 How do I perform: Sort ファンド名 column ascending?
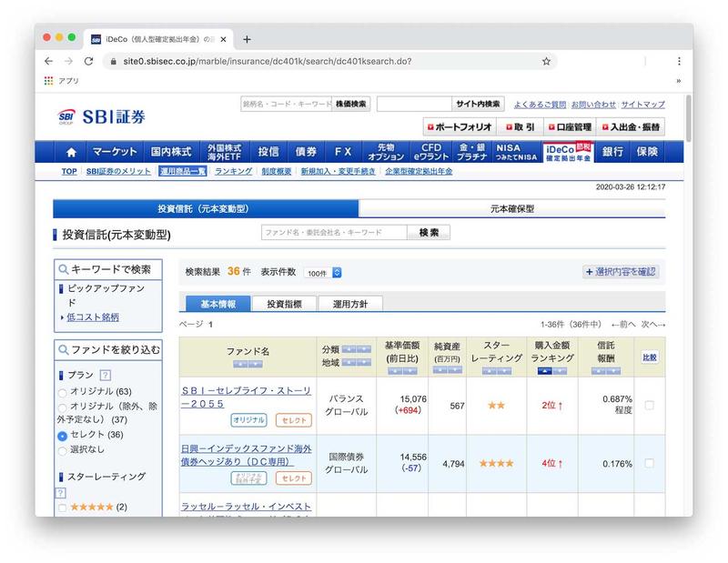pyautogui.click(x=240, y=365)
